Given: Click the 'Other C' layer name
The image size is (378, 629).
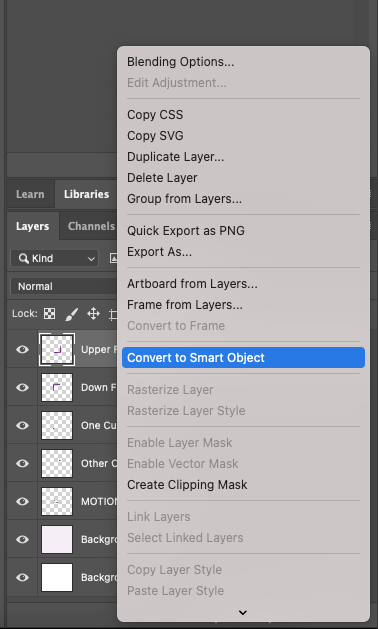Looking at the screenshot, I should [99, 463].
